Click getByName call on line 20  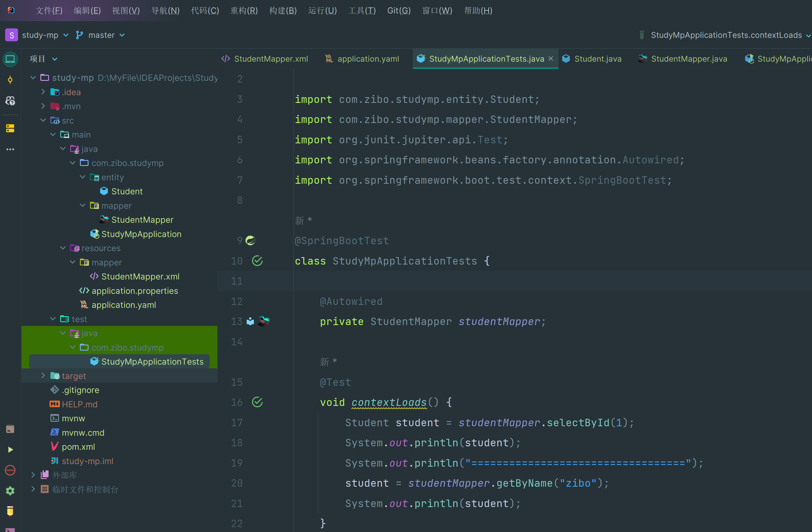click(x=524, y=483)
